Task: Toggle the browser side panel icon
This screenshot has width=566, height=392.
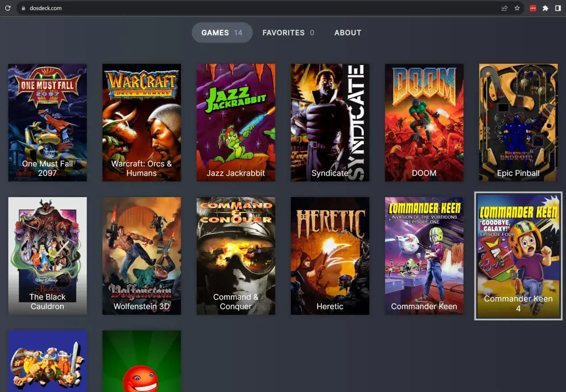Action: [x=558, y=8]
